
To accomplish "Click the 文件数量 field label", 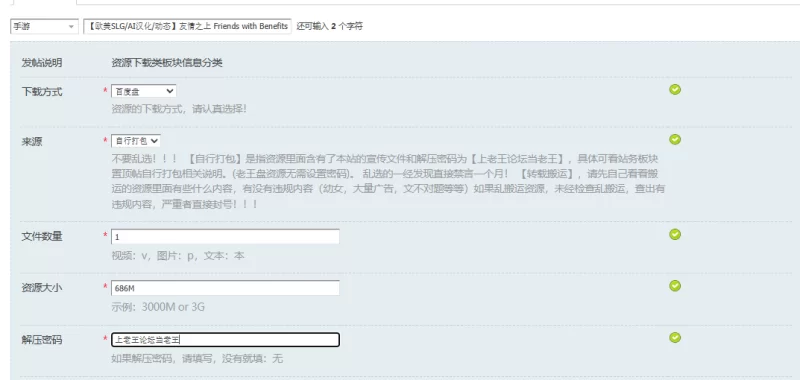I will (42, 237).
